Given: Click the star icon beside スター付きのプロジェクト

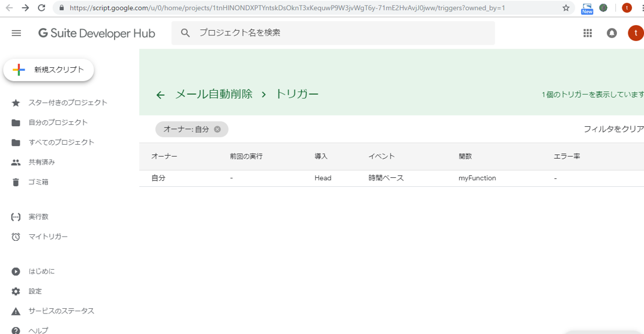Looking at the screenshot, I should pos(16,103).
